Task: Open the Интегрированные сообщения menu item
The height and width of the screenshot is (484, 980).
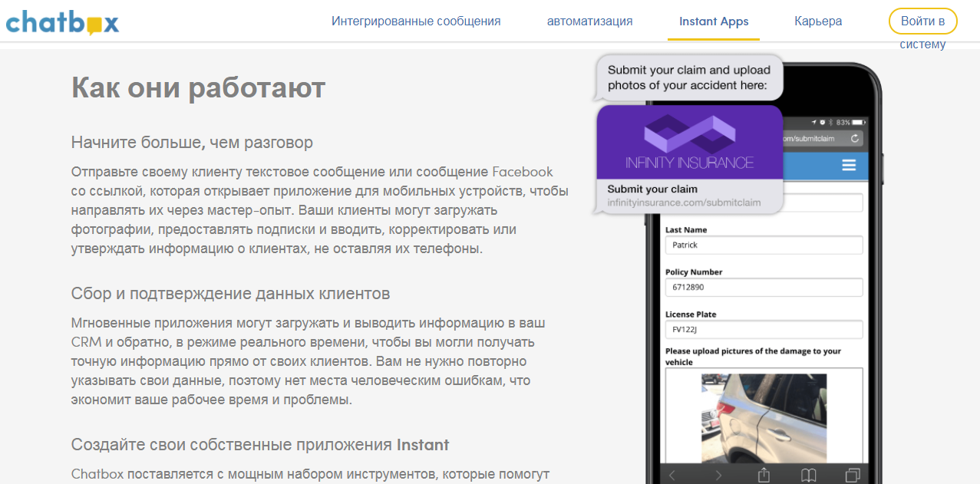Action: click(x=416, y=21)
